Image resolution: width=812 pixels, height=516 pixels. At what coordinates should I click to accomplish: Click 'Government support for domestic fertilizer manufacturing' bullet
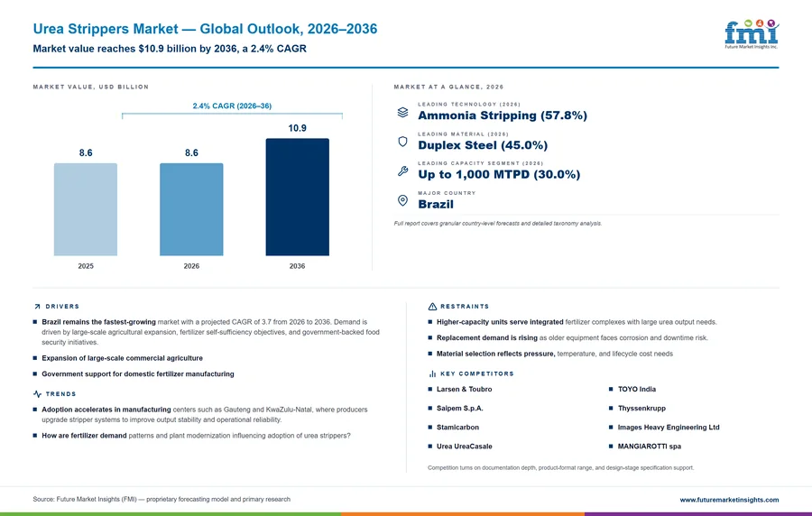pos(138,374)
